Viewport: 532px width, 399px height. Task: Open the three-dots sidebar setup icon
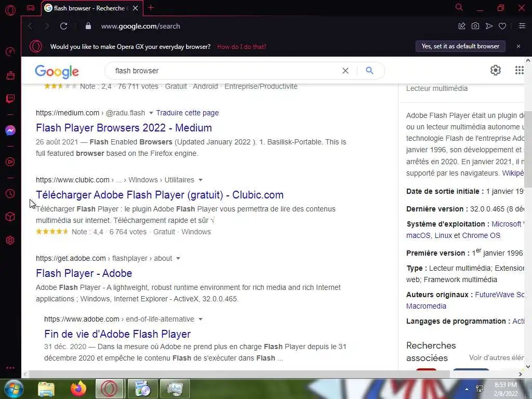(x=10, y=368)
